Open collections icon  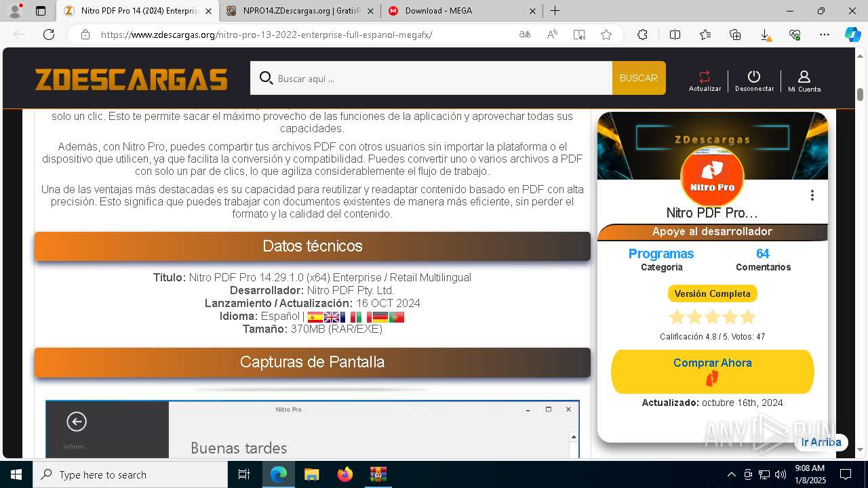(735, 35)
